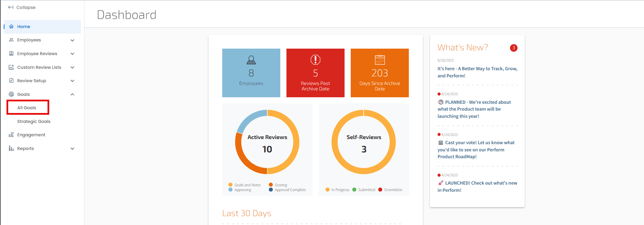Open Strategic Goals submenu item
Viewport: 644px width, 225px height.
[34, 121]
